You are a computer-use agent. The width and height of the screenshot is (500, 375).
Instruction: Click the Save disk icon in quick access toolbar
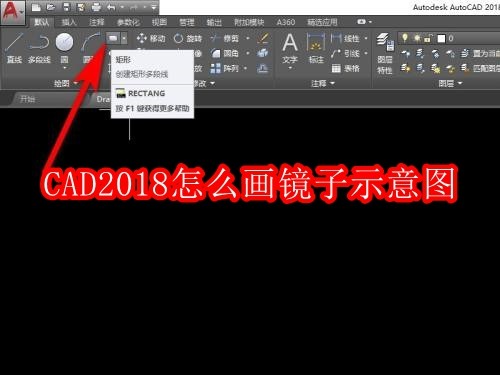[66, 7]
